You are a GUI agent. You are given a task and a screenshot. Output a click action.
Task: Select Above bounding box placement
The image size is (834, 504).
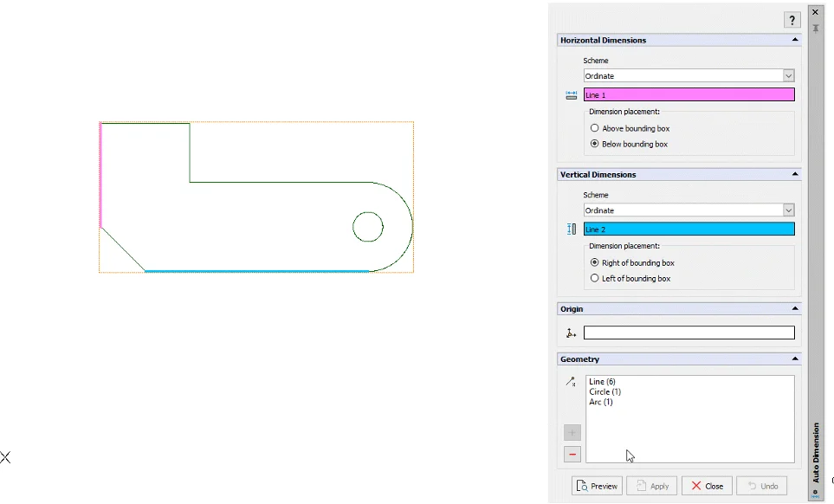595,128
